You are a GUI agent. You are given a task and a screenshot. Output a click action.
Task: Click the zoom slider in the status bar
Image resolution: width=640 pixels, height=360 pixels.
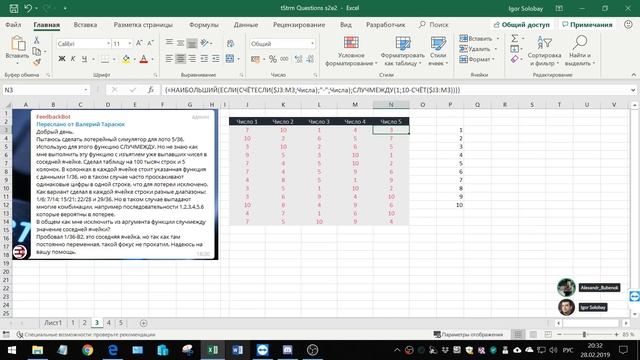pos(584,334)
